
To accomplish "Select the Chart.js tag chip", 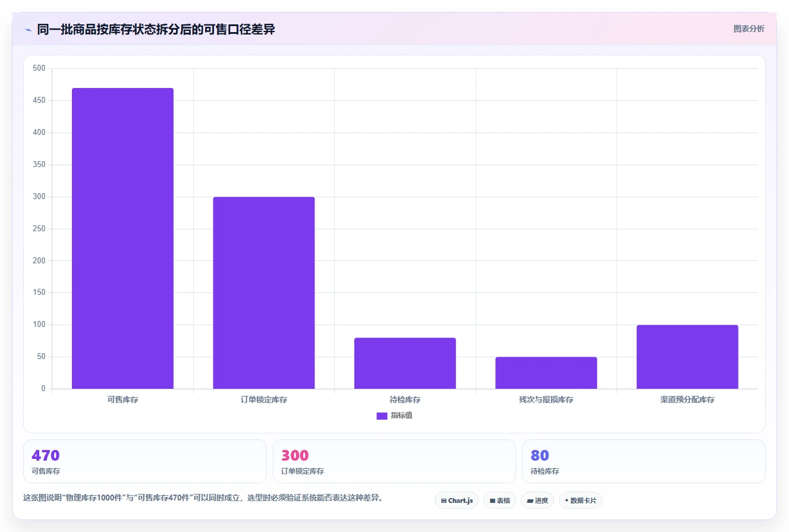I will (x=457, y=500).
